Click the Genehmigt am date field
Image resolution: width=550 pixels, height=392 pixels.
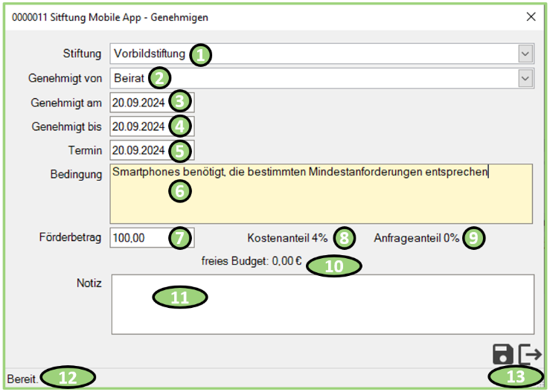(x=139, y=103)
